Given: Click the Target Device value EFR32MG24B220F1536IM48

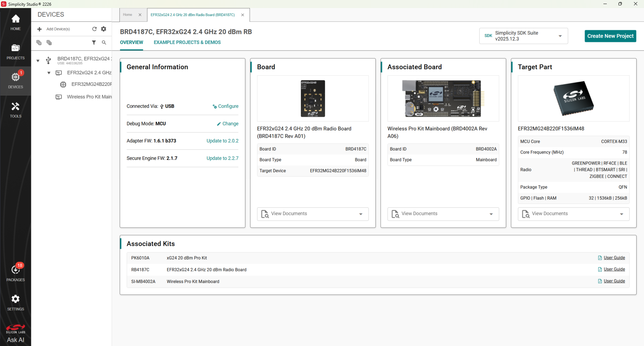Looking at the screenshot, I should point(338,171).
